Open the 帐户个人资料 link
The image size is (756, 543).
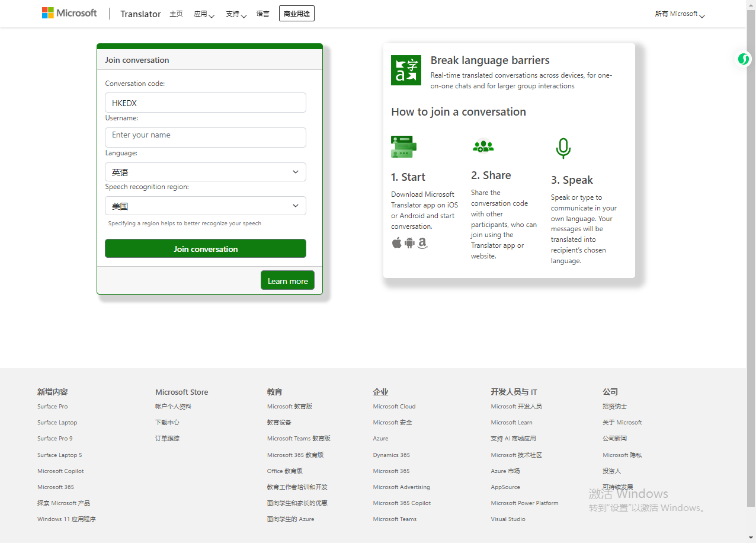pyautogui.click(x=173, y=407)
